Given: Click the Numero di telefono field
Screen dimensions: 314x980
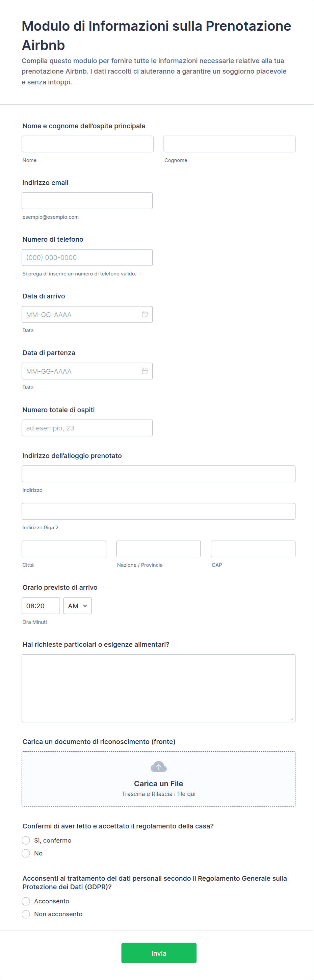Looking at the screenshot, I should [87, 258].
